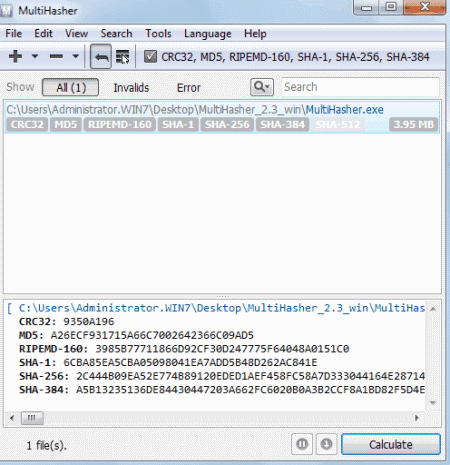This screenshot has width=450, height=465.
Task: Click the SHA-384 hash result line
Action: [222, 390]
